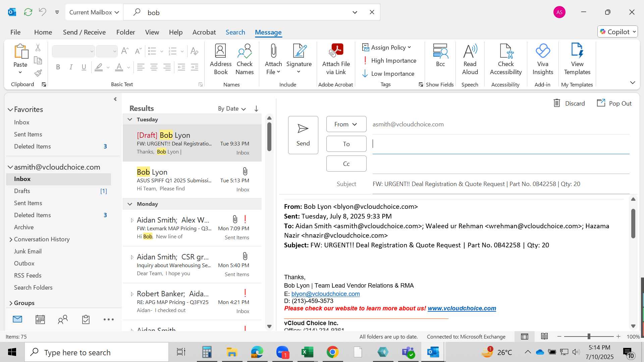This screenshot has width=644, height=362.
Task: Collapse the Favorites section
Action: [x=10, y=110]
